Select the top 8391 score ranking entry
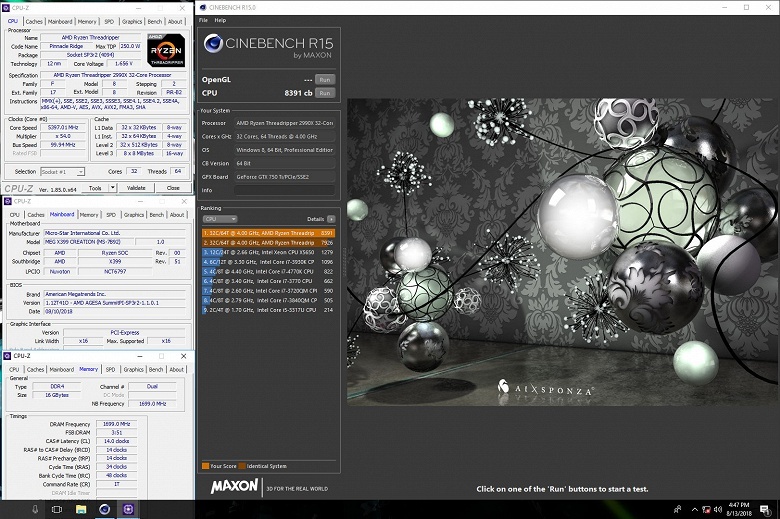The width and height of the screenshot is (780, 519). coord(267,233)
